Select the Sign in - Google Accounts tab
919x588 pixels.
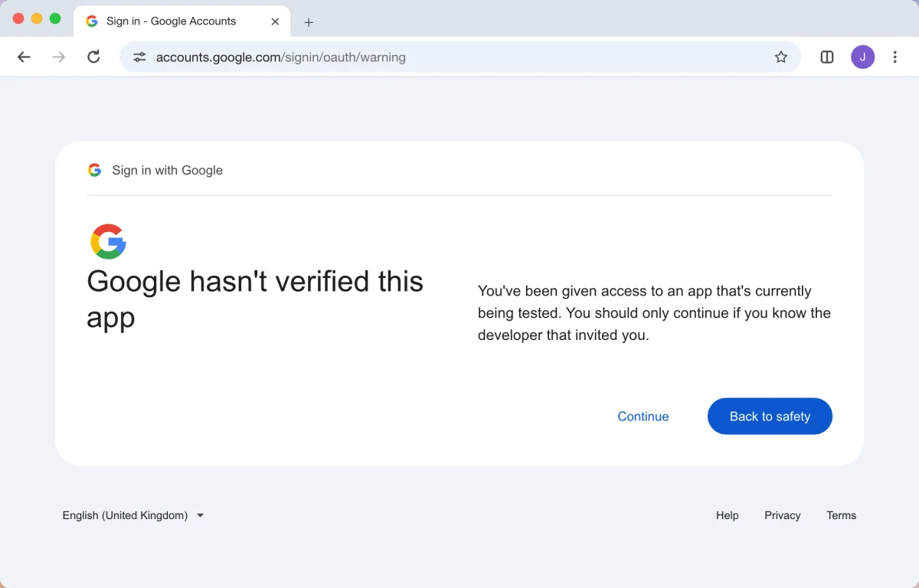click(x=182, y=21)
